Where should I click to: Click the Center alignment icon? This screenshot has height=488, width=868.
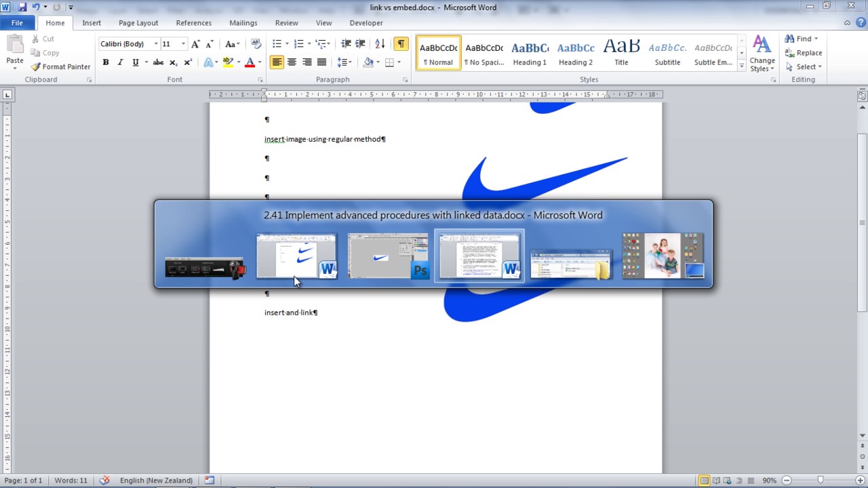(x=292, y=62)
